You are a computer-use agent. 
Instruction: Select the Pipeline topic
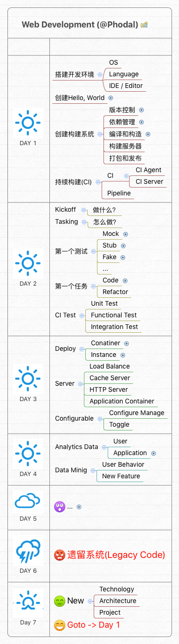click(119, 193)
